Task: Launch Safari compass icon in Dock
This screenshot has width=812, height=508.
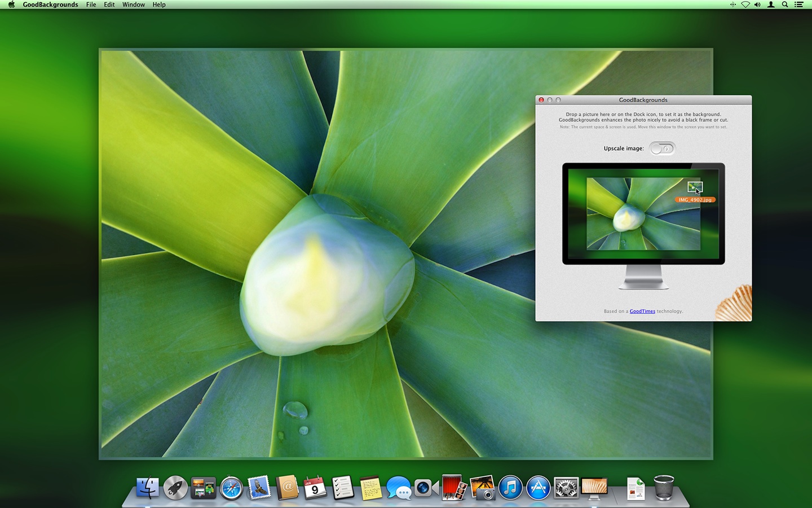Action: pos(231,488)
